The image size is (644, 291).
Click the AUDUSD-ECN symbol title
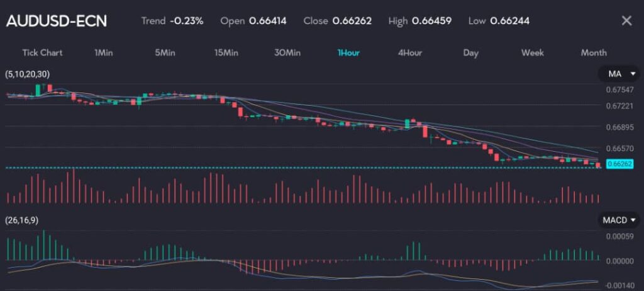[x=57, y=21]
